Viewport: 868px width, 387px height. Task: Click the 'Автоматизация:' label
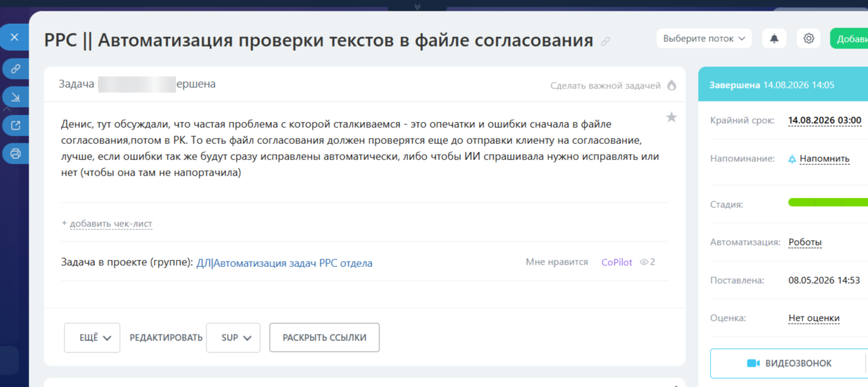tap(745, 242)
